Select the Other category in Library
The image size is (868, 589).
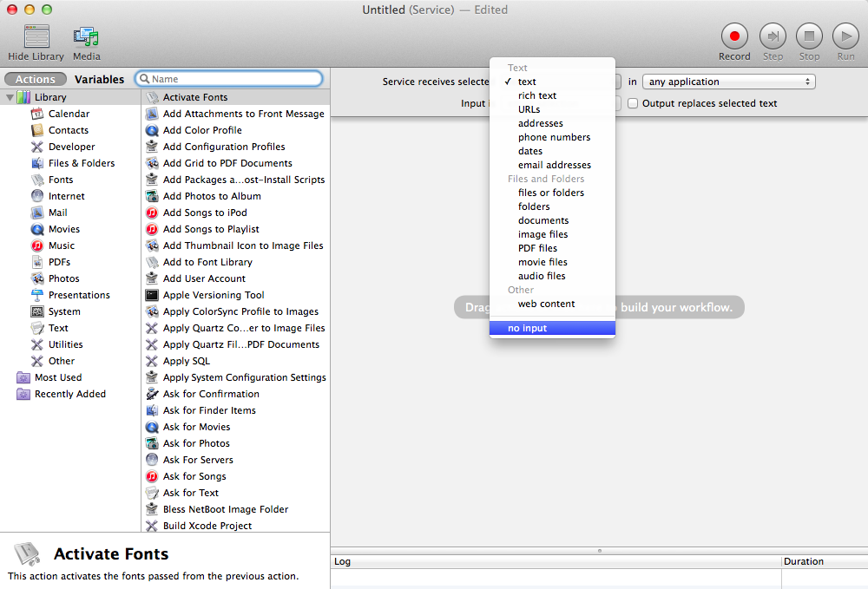click(61, 361)
